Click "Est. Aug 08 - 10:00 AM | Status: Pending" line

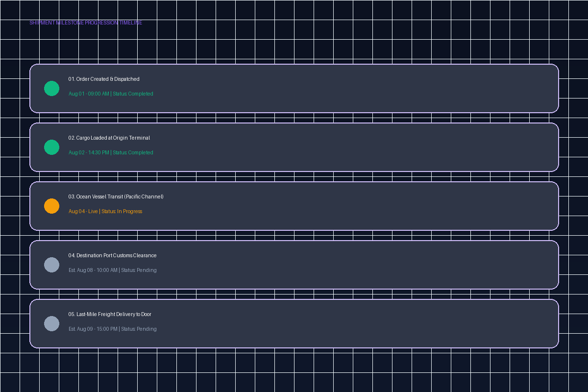pos(113,270)
